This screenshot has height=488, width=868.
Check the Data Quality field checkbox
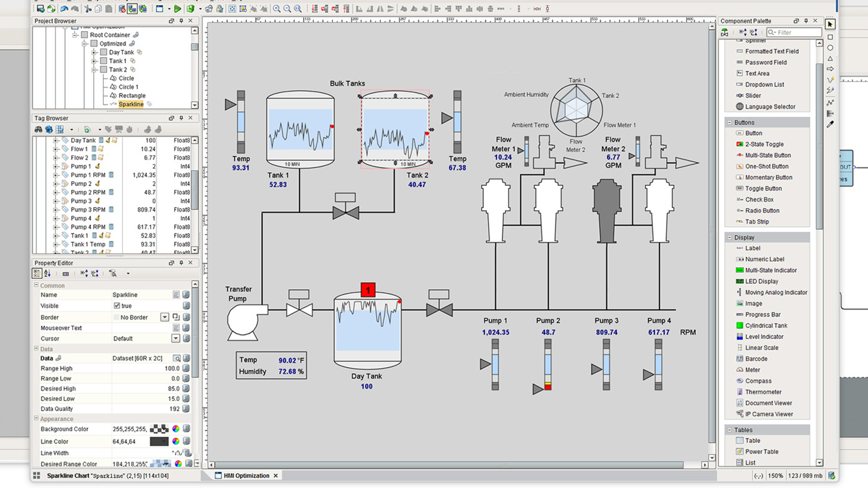pos(187,409)
